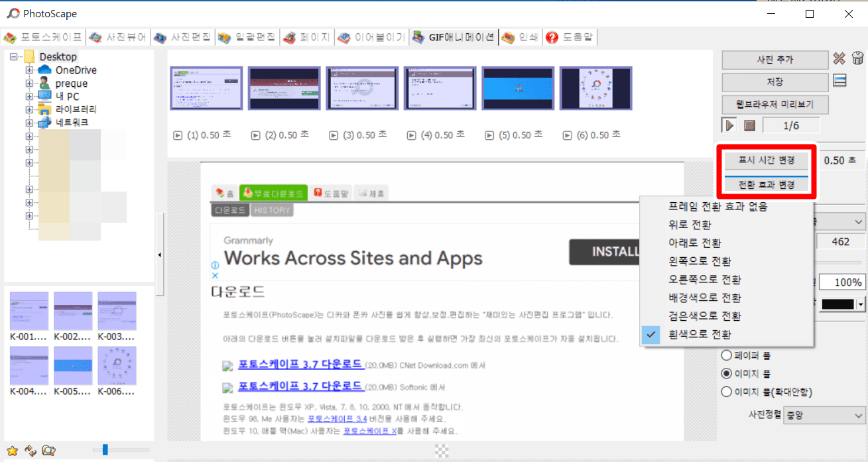The image size is (868, 462).
Task: Click the black background color swatch
Action: [838, 304]
